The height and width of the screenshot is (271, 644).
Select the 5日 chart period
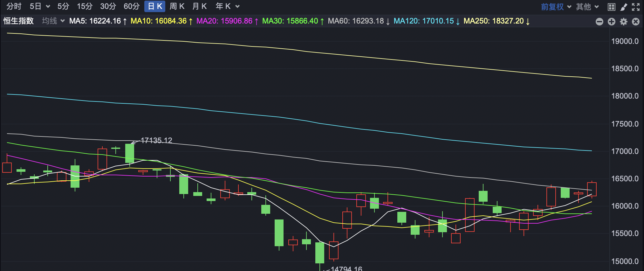[36, 6]
